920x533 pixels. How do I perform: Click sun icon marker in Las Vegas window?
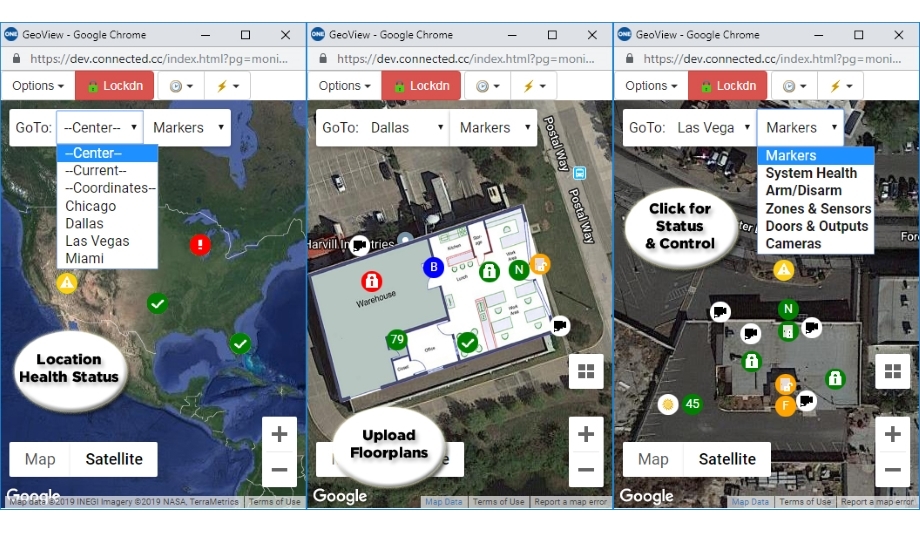pos(668,404)
